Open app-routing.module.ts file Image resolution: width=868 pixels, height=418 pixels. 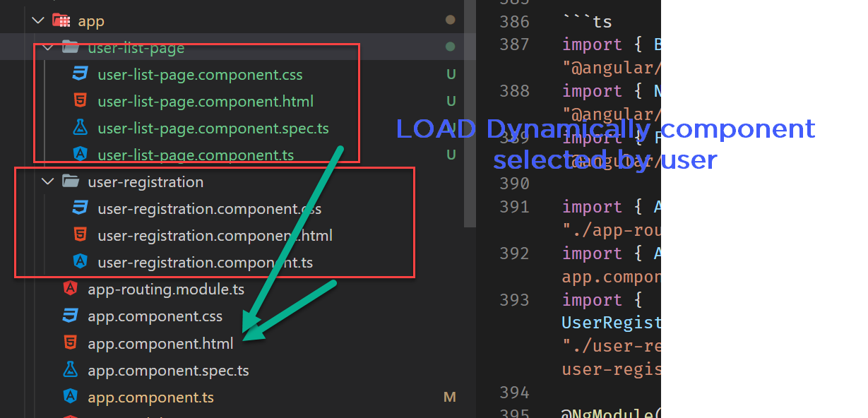pyautogui.click(x=166, y=289)
